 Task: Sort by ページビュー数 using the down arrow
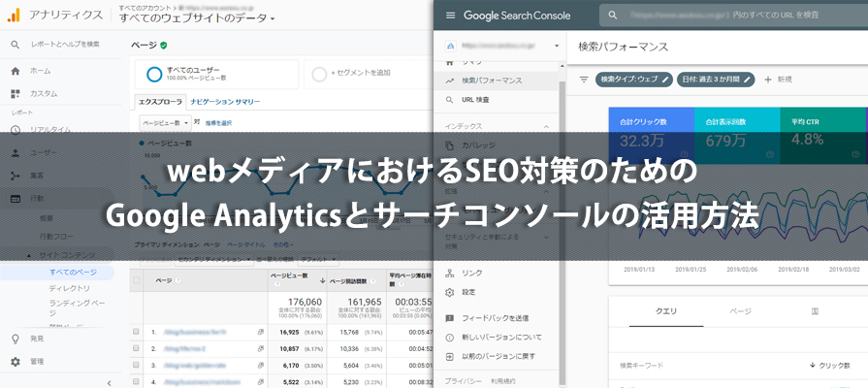[323, 280]
